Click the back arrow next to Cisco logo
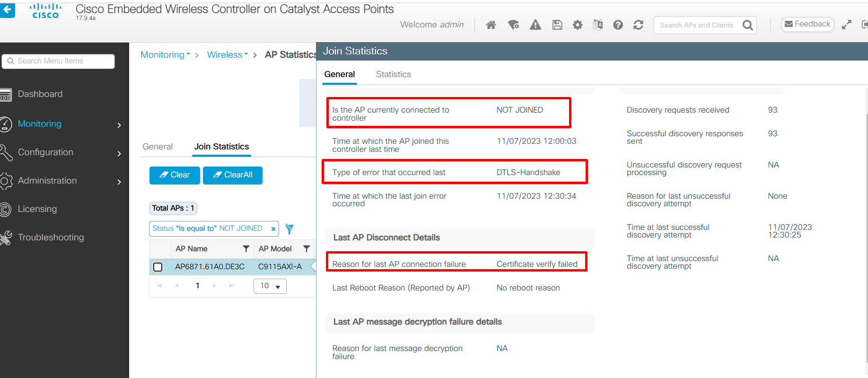This screenshot has height=378, width=868. [7, 9]
